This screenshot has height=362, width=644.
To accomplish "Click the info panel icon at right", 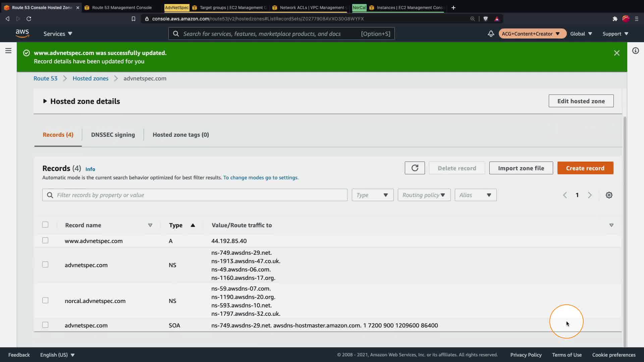I will point(635,51).
